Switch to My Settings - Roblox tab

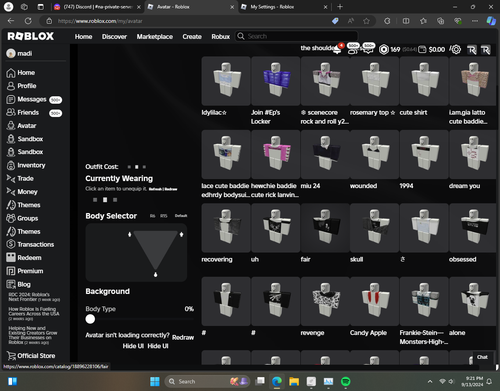coord(284,7)
